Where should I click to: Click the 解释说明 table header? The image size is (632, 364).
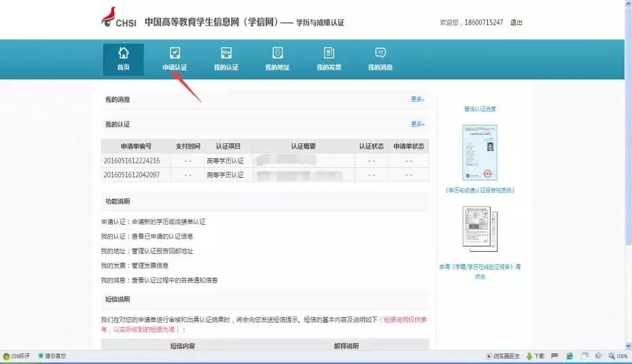[346, 346]
